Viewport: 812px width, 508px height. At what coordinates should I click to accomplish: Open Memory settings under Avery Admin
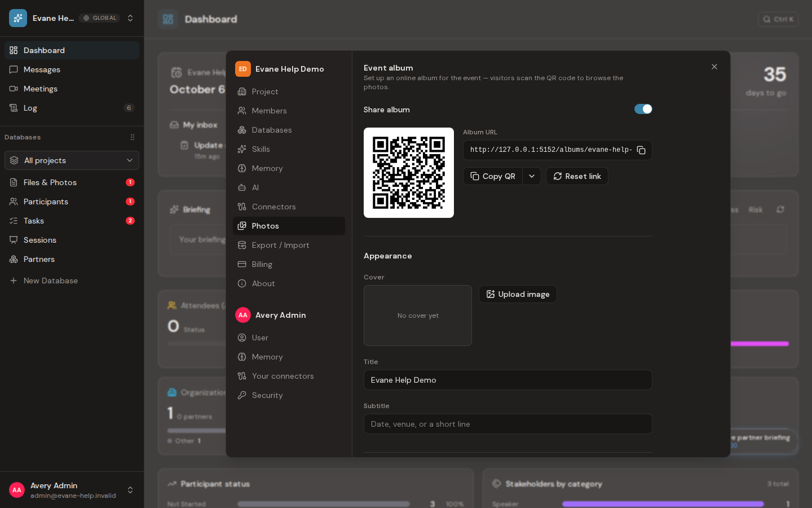click(x=289, y=357)
